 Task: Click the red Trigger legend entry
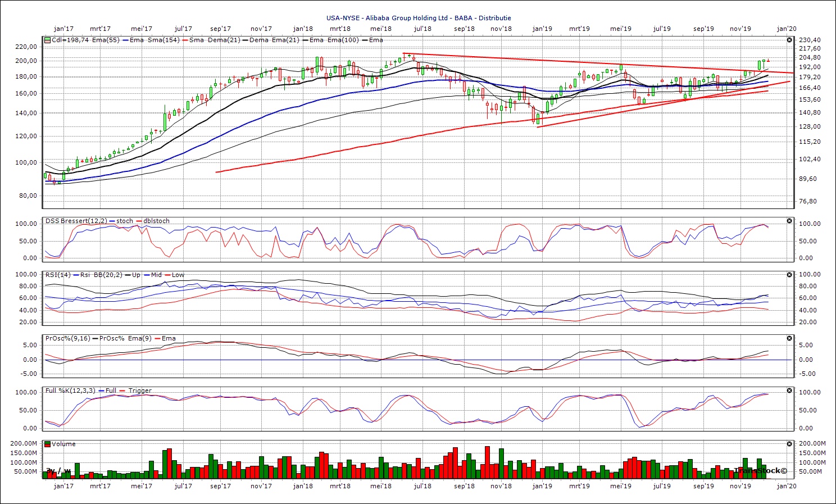[135, 391]
